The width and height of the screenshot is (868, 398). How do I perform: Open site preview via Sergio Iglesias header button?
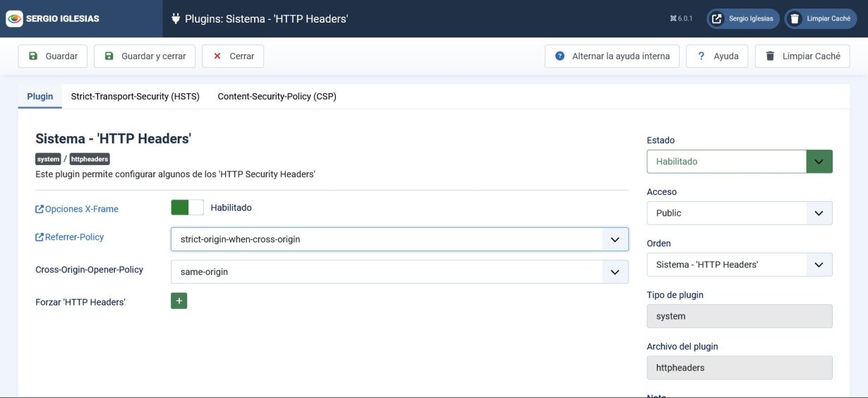click(x=742, y=19)
